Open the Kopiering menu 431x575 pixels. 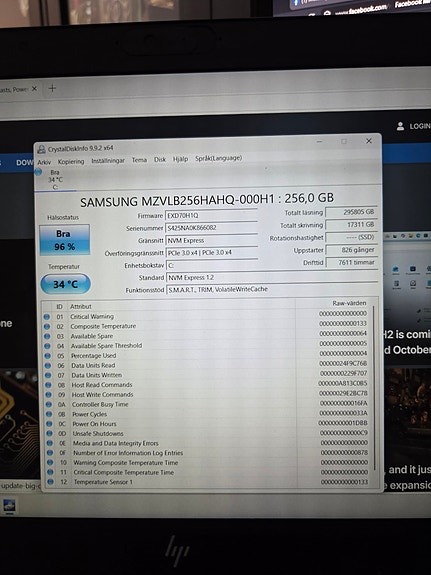pyautogui.click(x=71, y=161)
